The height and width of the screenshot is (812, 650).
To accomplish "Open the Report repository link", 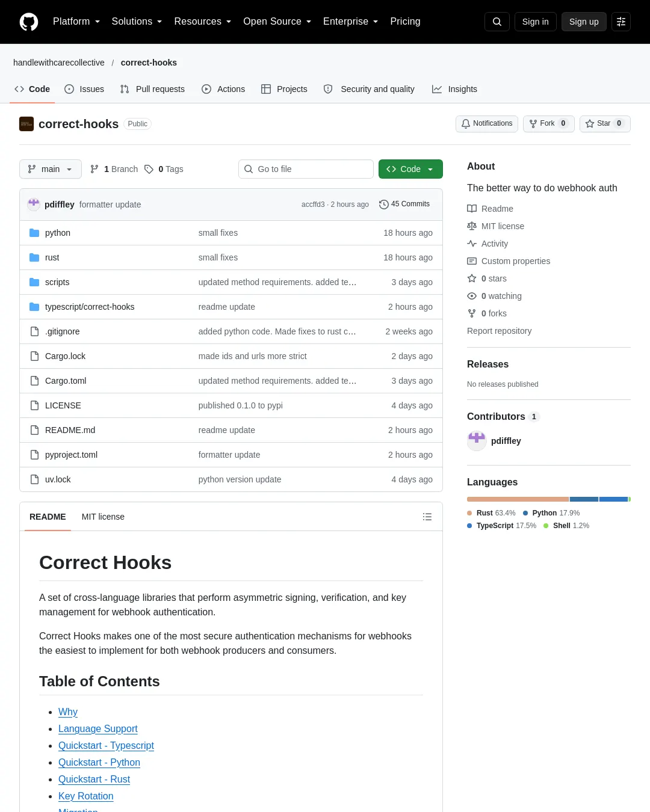I will click(499, 331).
